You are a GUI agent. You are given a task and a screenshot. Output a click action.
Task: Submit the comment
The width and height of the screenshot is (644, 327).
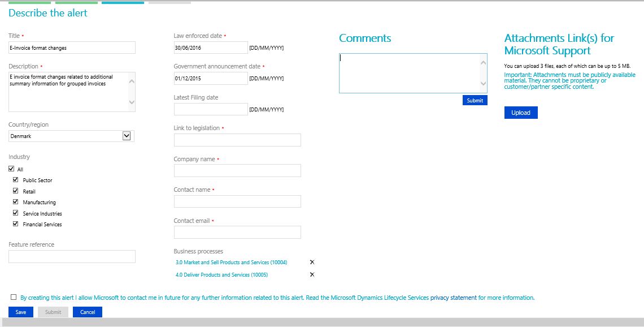coord(475,100)
